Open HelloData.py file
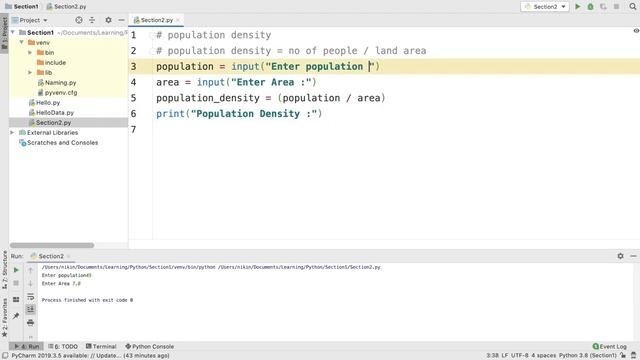640x360 pixels. [x=51, y=113]
